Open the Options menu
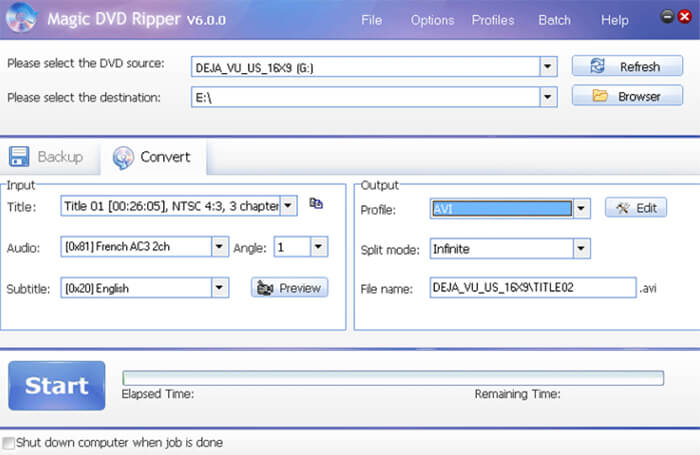Viewport: 700px width, 455px height. tap(432, 20)
